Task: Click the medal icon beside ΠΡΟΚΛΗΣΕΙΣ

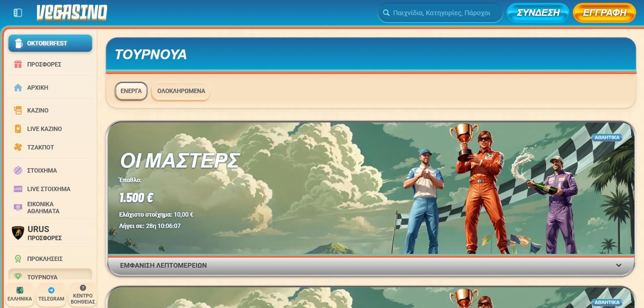Action: tap(18, 258)
